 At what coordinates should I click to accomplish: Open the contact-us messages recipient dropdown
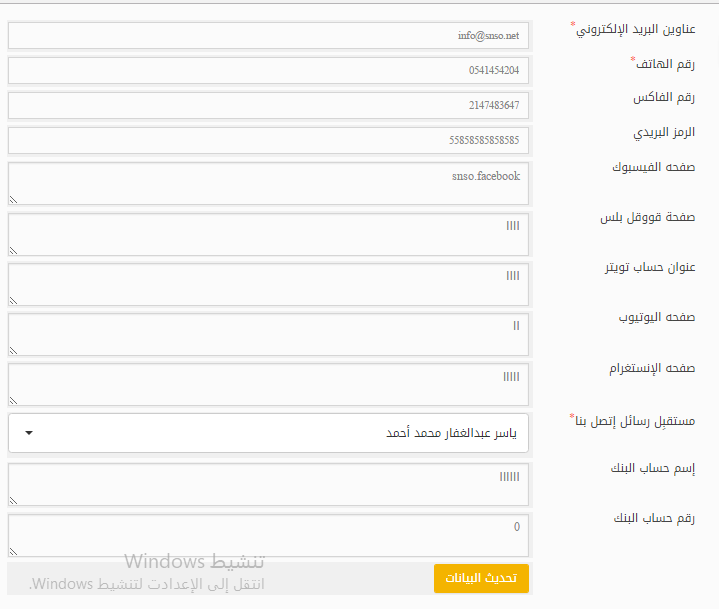pyautogui.click(x=268, y=433)
